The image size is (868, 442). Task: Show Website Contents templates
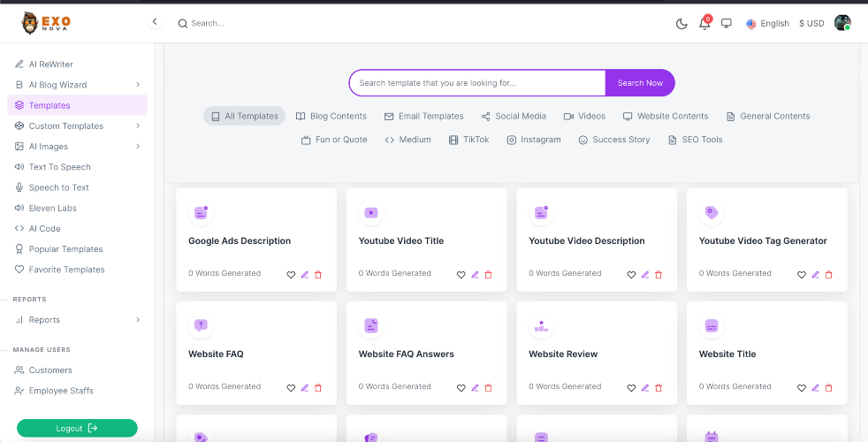pos(666,116)
